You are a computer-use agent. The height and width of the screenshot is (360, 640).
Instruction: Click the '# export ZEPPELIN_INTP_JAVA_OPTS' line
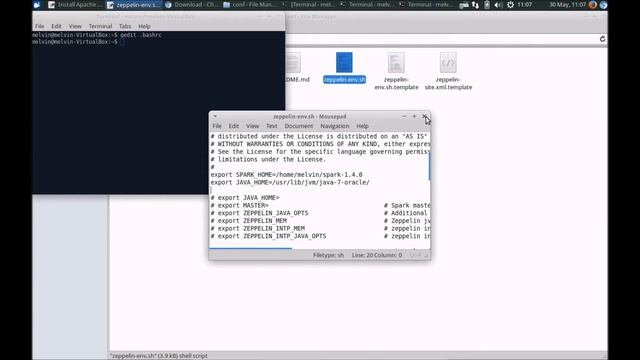[x=269, y=236]
